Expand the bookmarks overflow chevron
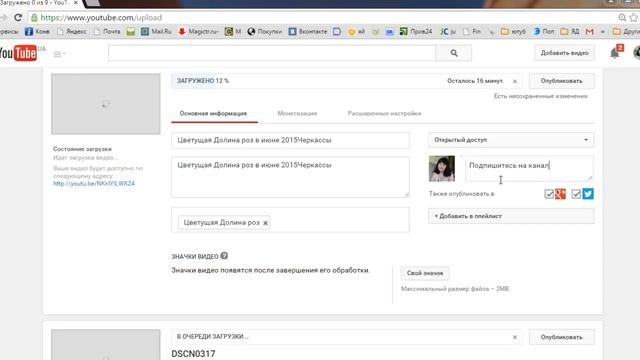 coord(603,31)
